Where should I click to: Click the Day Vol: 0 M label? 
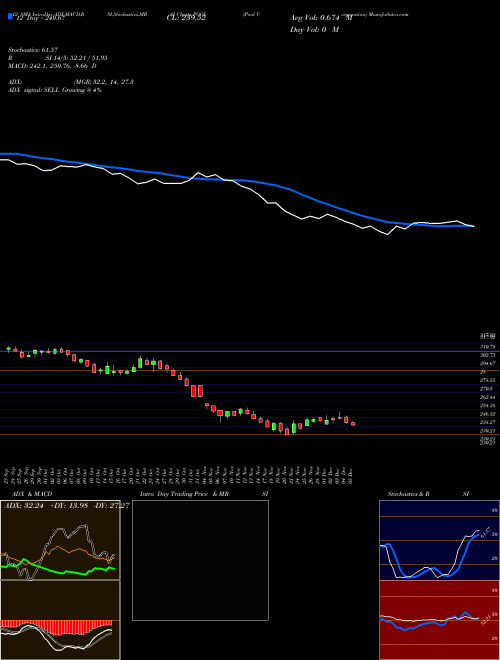pos(314,29)
